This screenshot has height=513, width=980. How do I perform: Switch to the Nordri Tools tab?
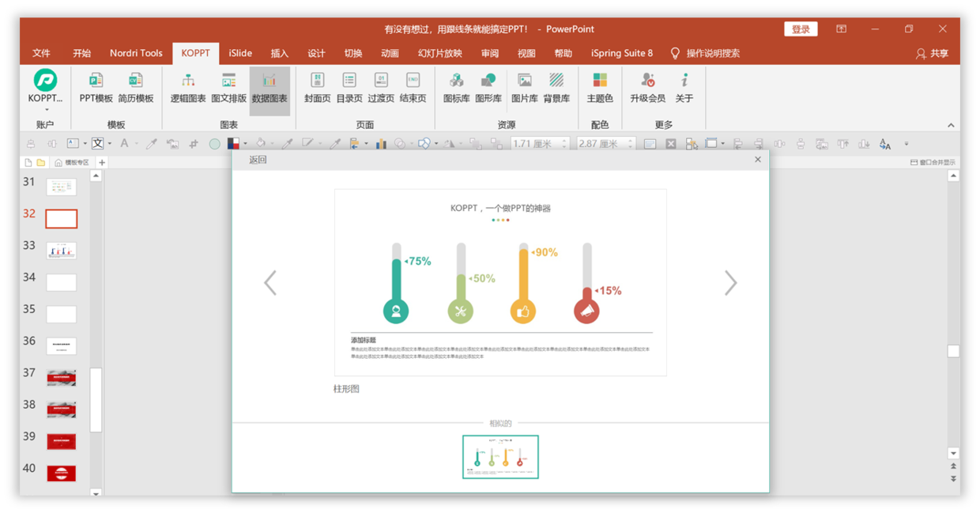(x=136, y=53)
